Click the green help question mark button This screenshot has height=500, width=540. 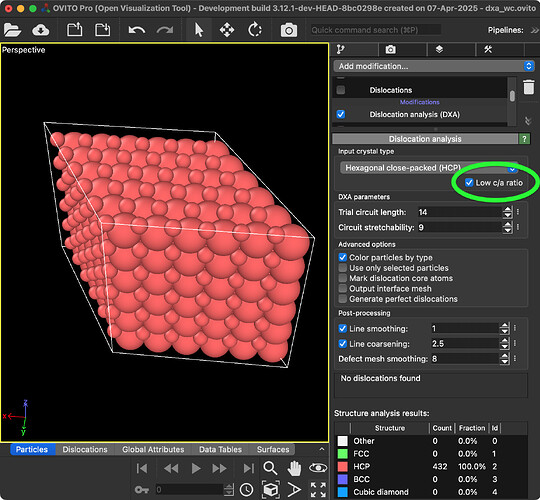coord(524,139)
